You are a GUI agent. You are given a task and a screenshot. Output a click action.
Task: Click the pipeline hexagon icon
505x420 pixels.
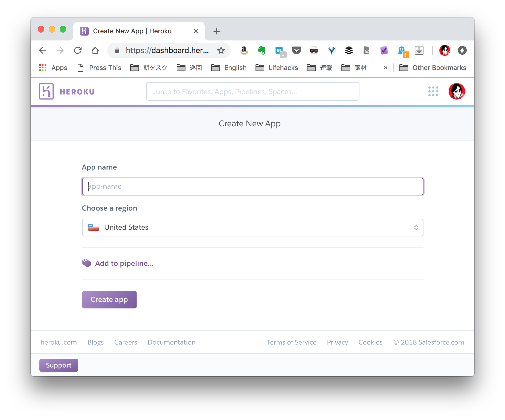[x=86, y=263]
